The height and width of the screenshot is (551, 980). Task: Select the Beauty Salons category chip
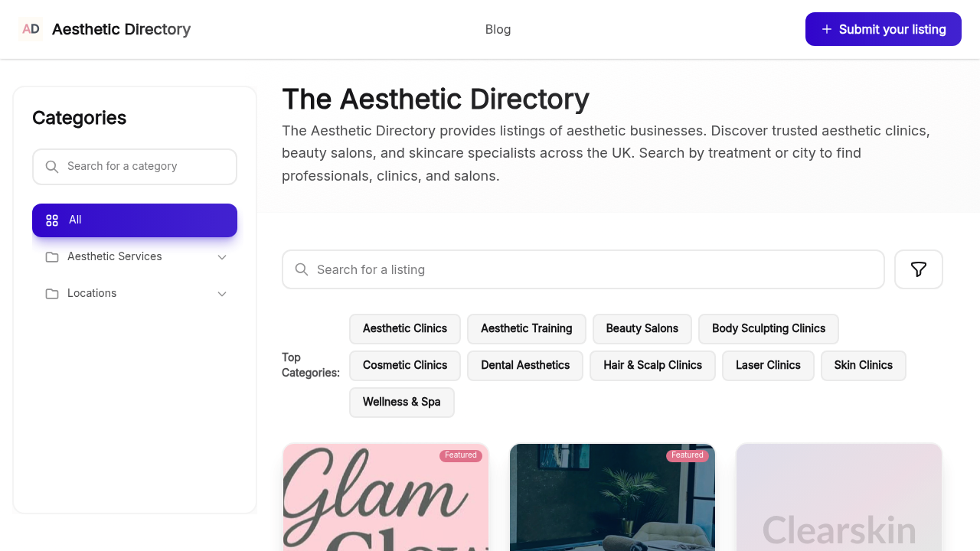pyautogui.click(x=642, y=328)
